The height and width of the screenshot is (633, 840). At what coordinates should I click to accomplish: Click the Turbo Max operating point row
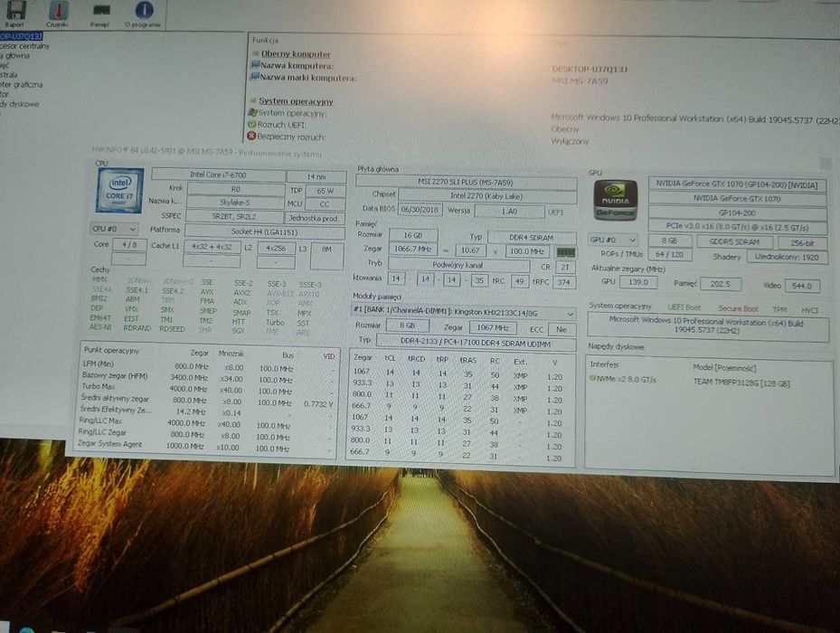pos(207,388)
